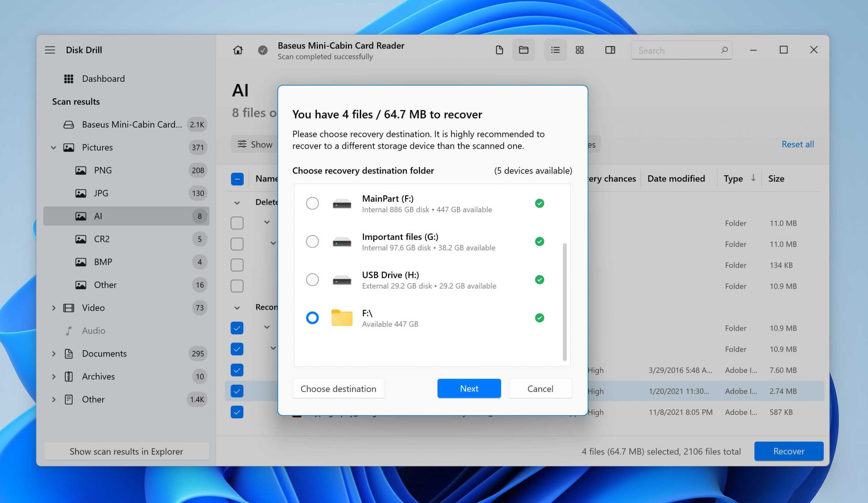Expand the Video category
The height and width of the screenshot is (503, 868).
click(54, 308)
